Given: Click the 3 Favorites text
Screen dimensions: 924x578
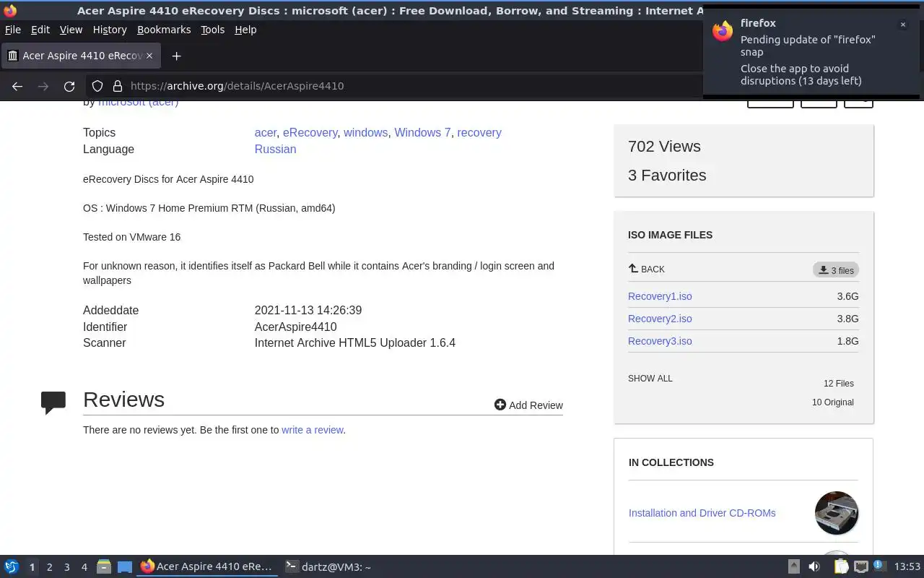Looking at the screenshot, I should click(667, 176).
